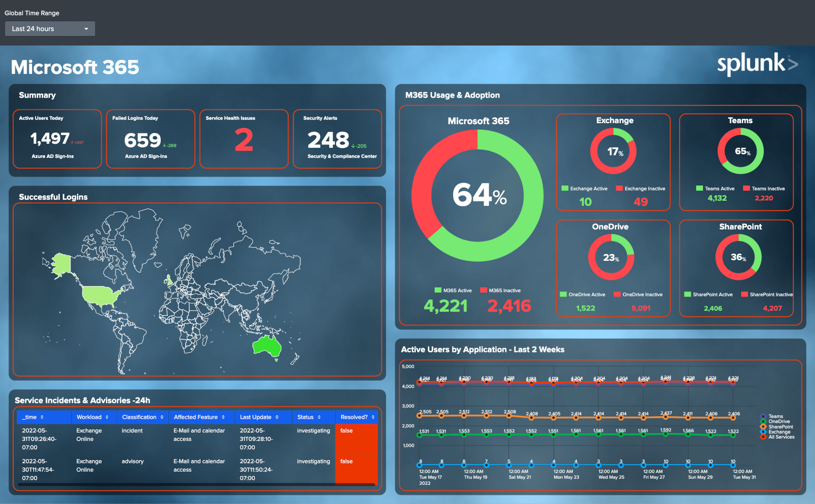Viewport: 815px width, 504px height.
Task: Click the Teams Inactive legend swatch
Action: point(746,188)
